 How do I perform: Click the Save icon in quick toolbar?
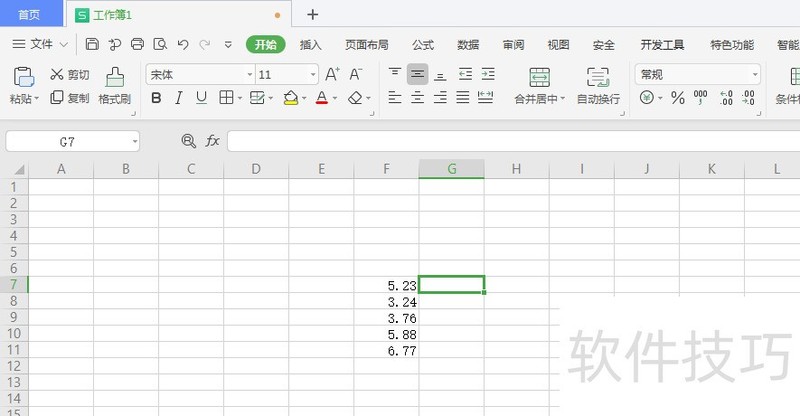pos(92,44)
